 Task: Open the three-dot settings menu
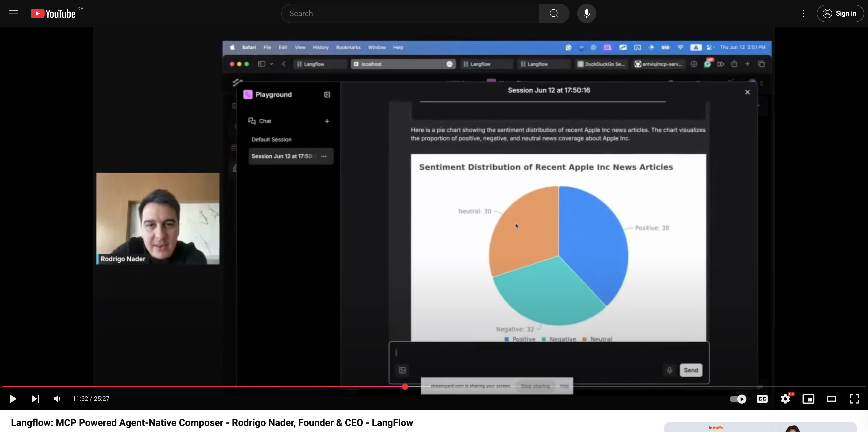pyautogui.click(x=803, y=13)
